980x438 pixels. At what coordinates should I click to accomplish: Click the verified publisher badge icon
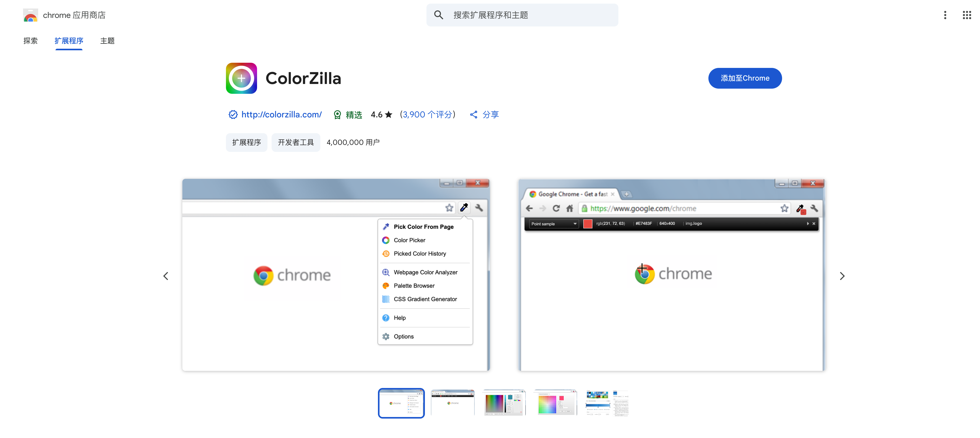(233, 115)
